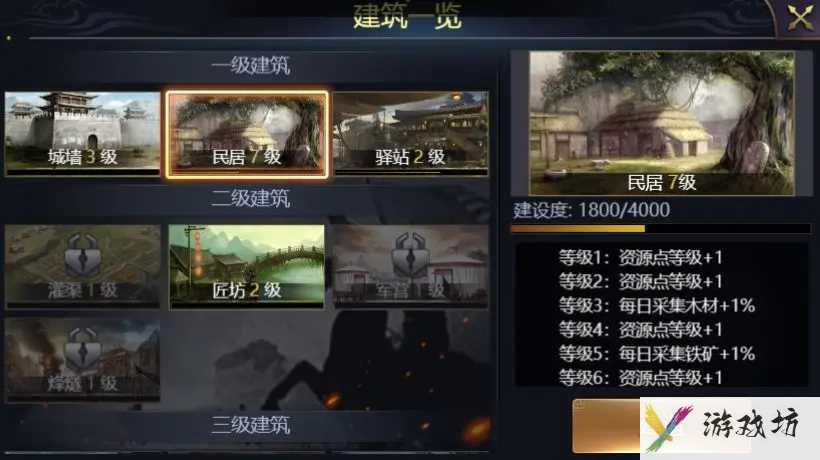Click the 等级3 每日采集木材+1% entry
The image size is (820, 460).
[657, 305]
